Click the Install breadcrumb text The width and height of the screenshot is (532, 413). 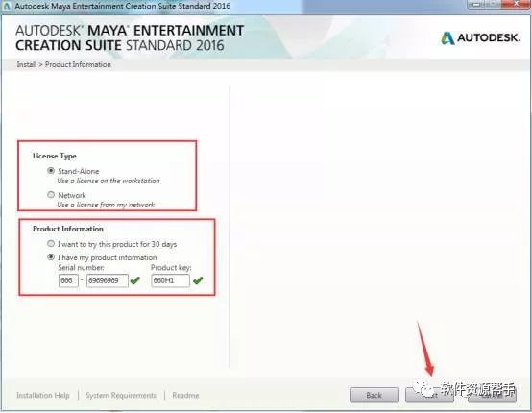click(x=27, y=64)
